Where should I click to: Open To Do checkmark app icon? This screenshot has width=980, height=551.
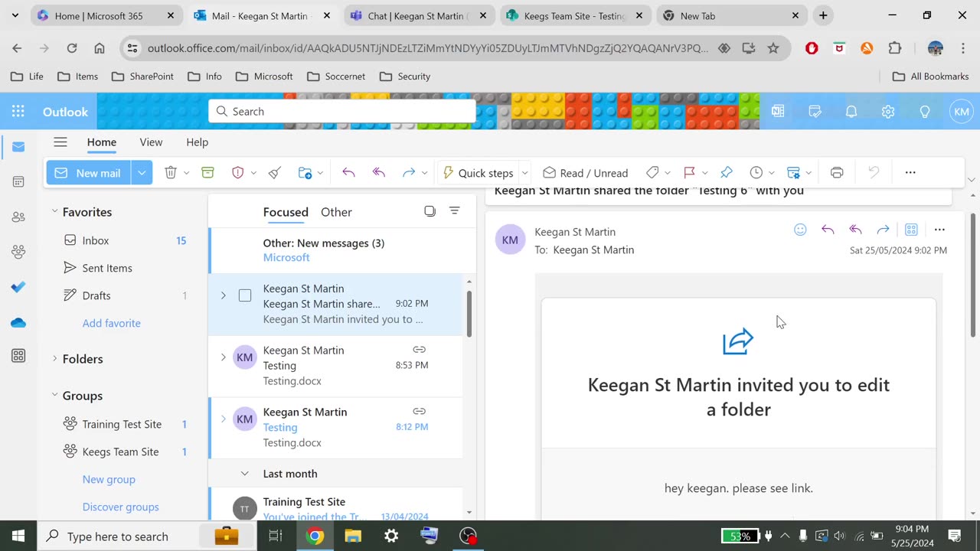click(18, 287)
